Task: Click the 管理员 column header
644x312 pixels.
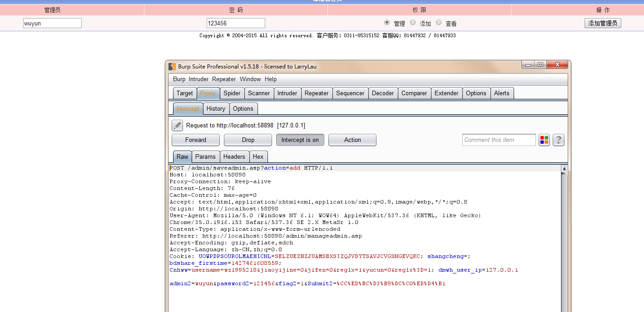Action: coord(52,10)
